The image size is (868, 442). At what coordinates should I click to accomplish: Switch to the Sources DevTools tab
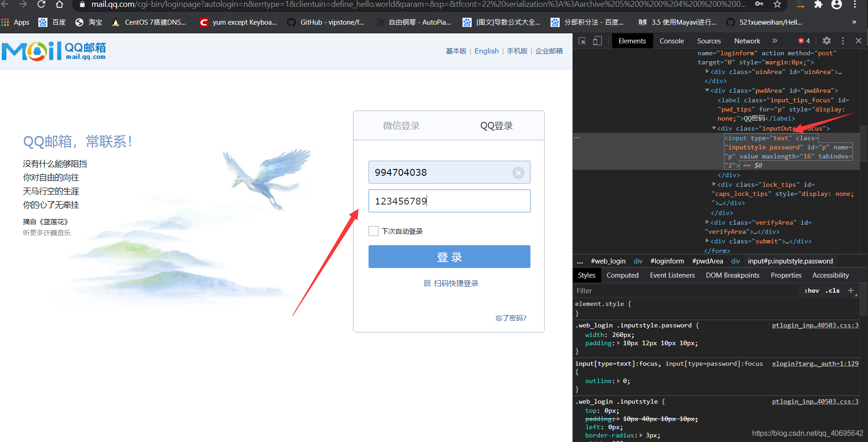tap(709, 41)
